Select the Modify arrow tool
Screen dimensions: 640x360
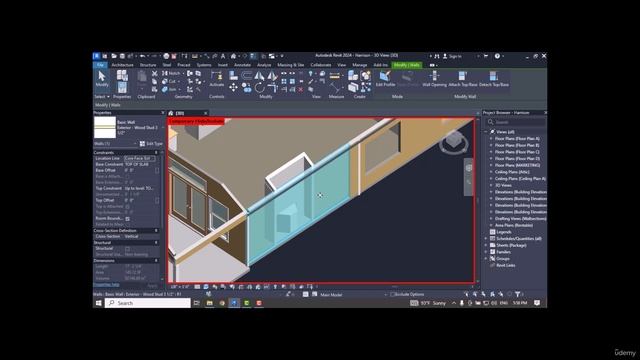[102, 78]
